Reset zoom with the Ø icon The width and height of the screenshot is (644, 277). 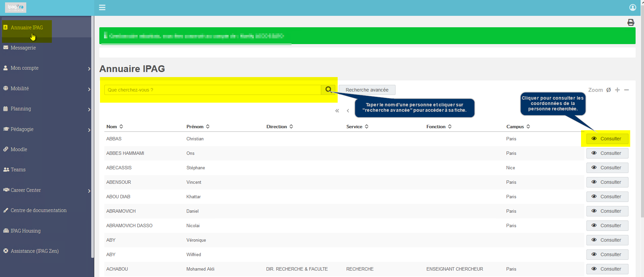coord(608,90)
